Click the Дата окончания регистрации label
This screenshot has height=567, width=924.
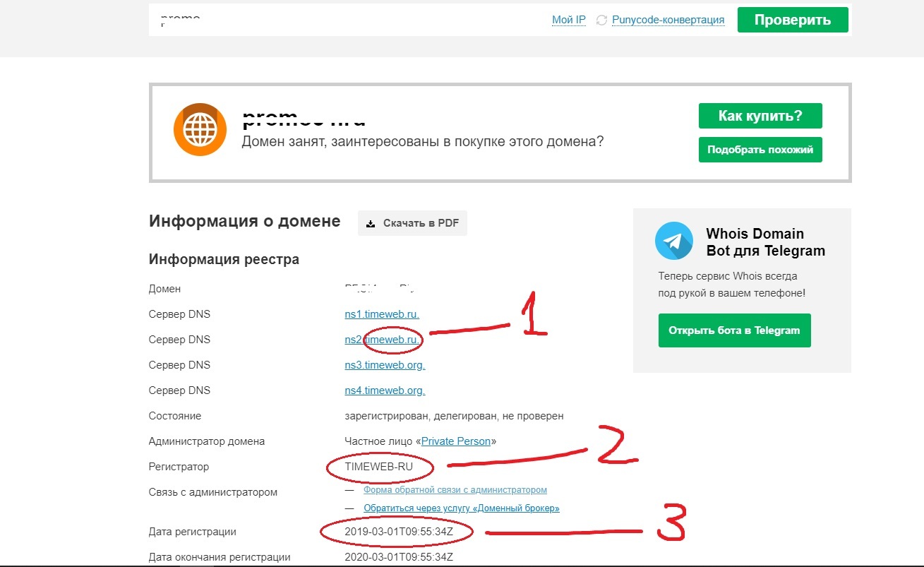point(220,557)
